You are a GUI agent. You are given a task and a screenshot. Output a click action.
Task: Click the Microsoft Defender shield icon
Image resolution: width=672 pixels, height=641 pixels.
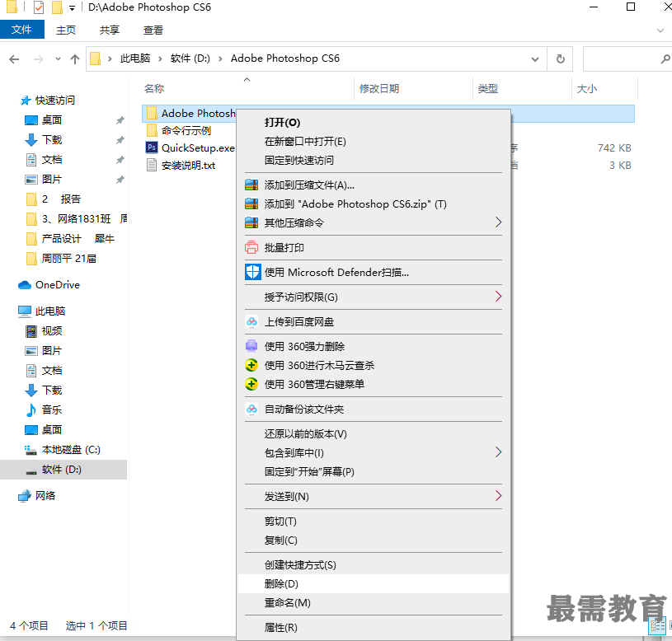click(252, 272)
